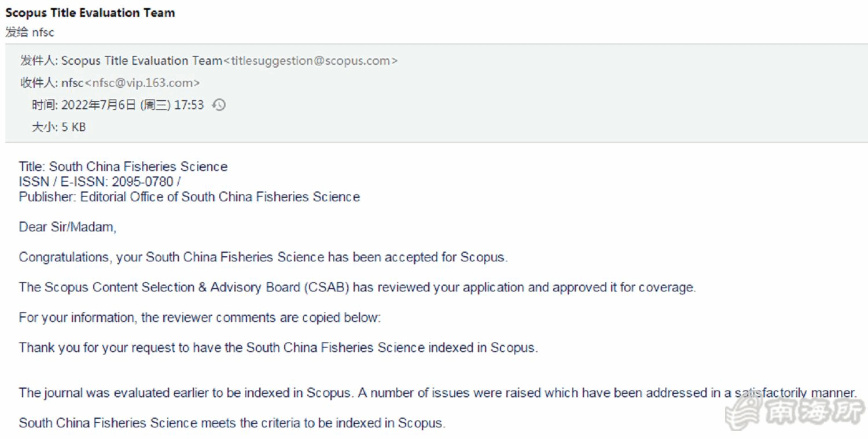The width and height of the screenshot is (868, 439).
Task: Click the 'Dear Sir/Madam' greeting
Action: (x=68, y=227)
